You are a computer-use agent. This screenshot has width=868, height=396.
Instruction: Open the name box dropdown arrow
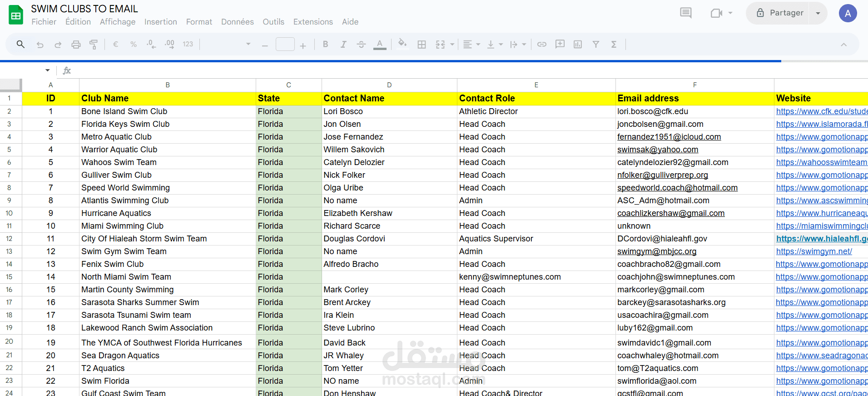(47, 70)
